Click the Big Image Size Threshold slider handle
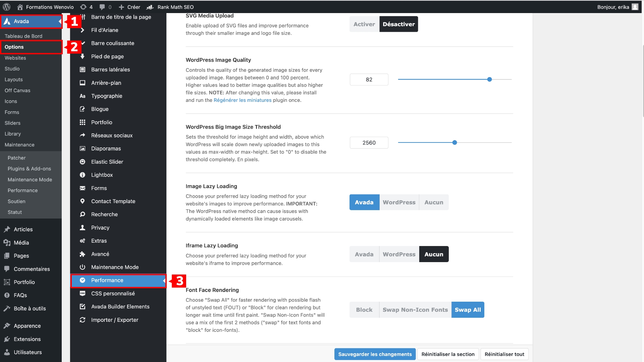Image resolution: width=644 pixels, height=362 pixels. tap(455, 142)
